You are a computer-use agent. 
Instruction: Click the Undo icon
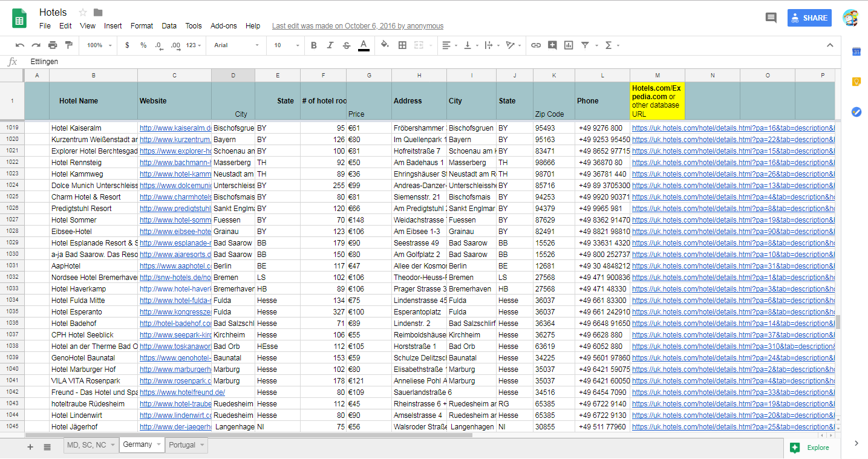pos(20,45)
